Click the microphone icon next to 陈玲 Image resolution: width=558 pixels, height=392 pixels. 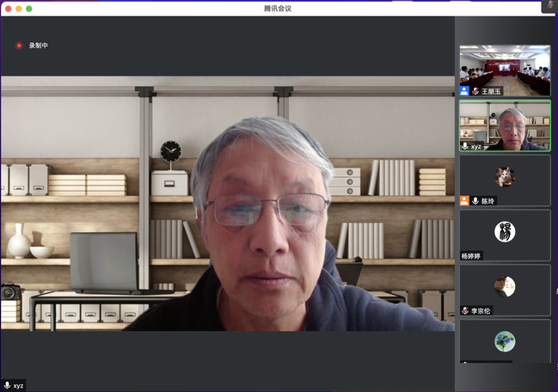coord(475,201)
